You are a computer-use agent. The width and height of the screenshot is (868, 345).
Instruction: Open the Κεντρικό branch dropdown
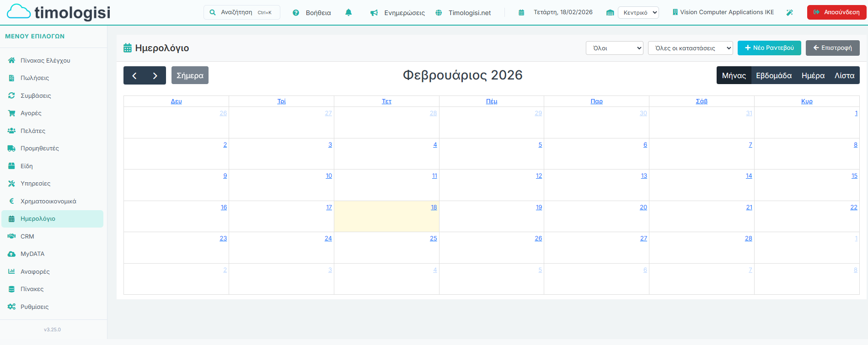pos(638,13)
